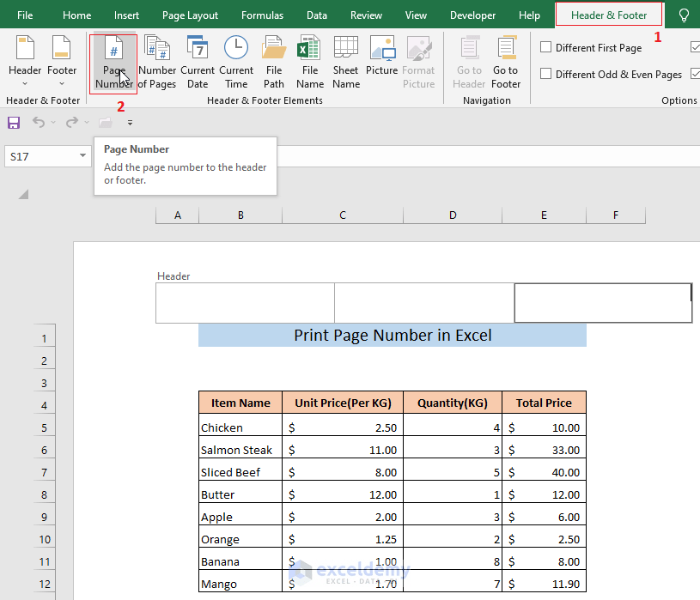Add the Current Date to header

coord(198,60)
